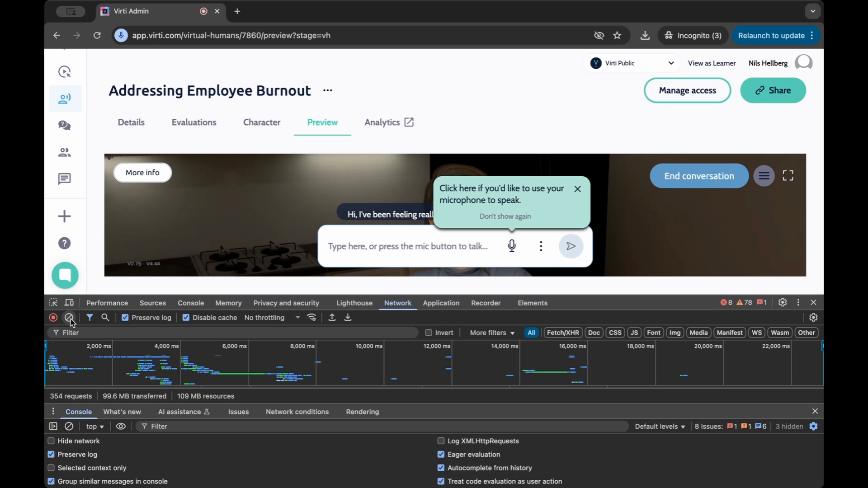Clear the network log
The height and width of the screenshot is (488, 868).
click(69, 318)
